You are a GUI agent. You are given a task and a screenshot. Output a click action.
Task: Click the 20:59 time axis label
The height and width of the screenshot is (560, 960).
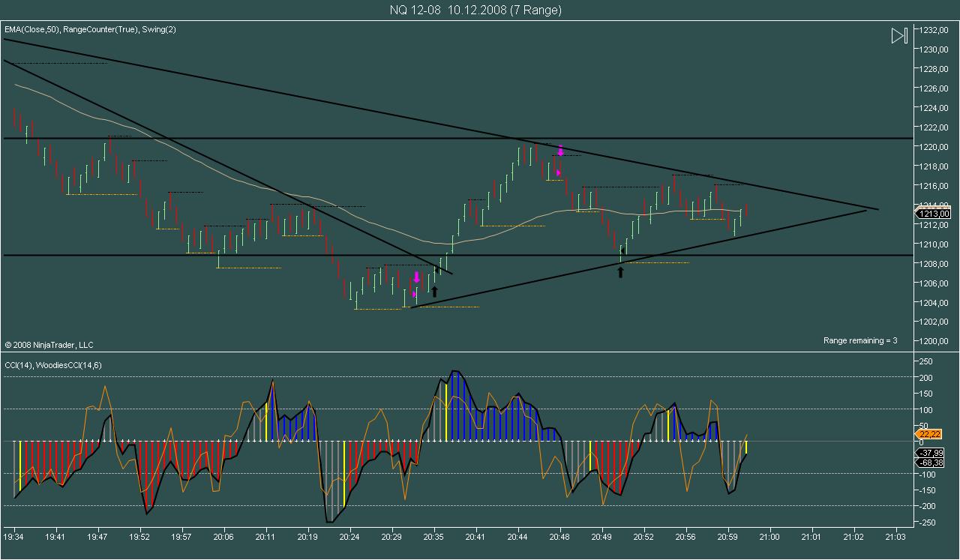point(727,537)
